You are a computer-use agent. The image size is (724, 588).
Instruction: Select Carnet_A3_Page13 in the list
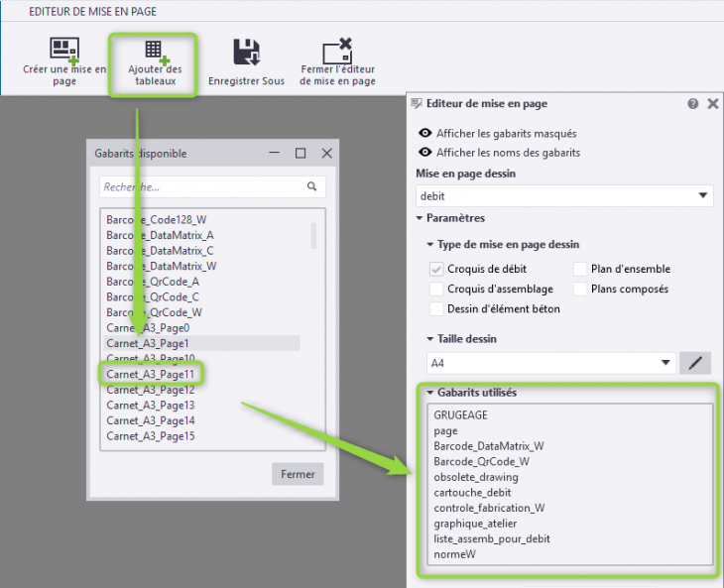coord(151,406)
